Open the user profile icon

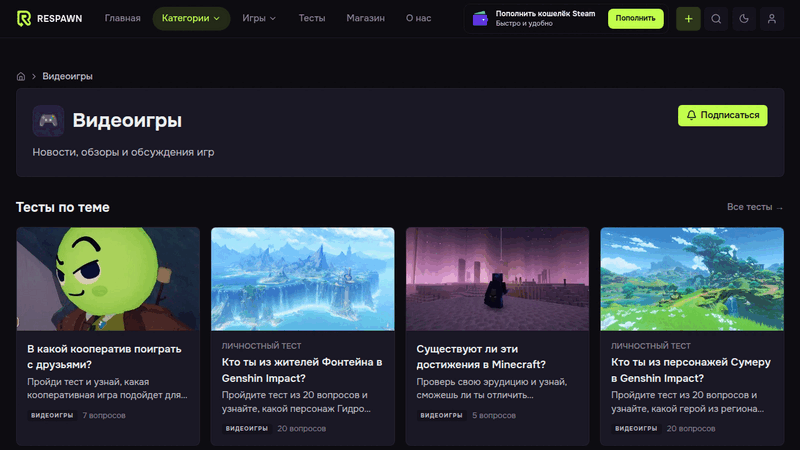772,19
